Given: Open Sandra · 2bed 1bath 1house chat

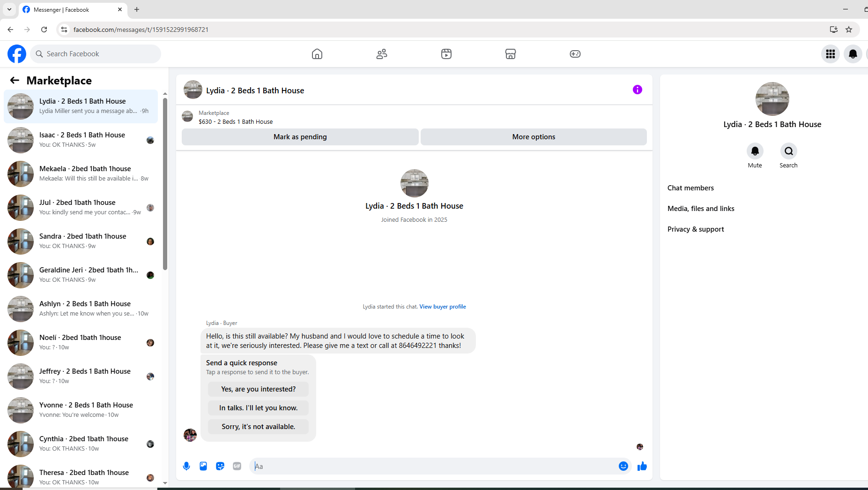Looking at the screenshot, I should [81, 241].
